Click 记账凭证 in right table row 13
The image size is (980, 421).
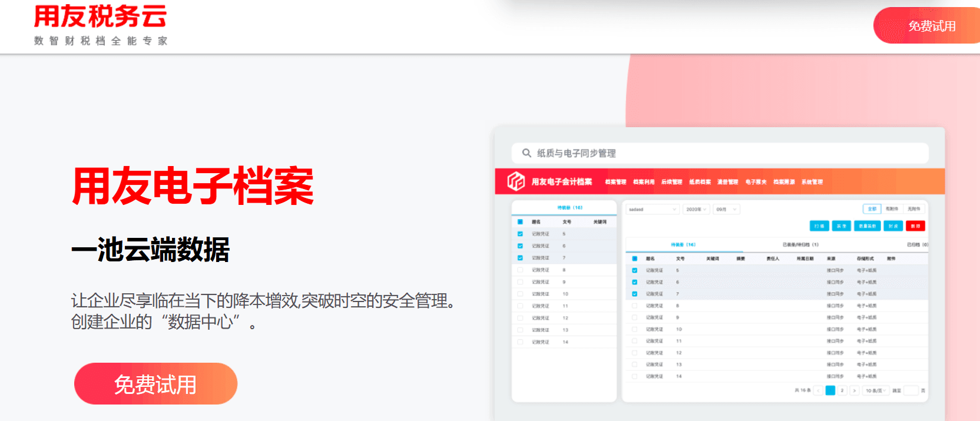click(654, 364)
